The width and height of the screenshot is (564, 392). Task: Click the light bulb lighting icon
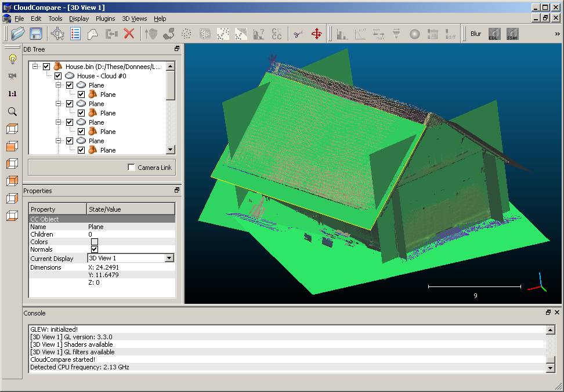tap(12, 59)
